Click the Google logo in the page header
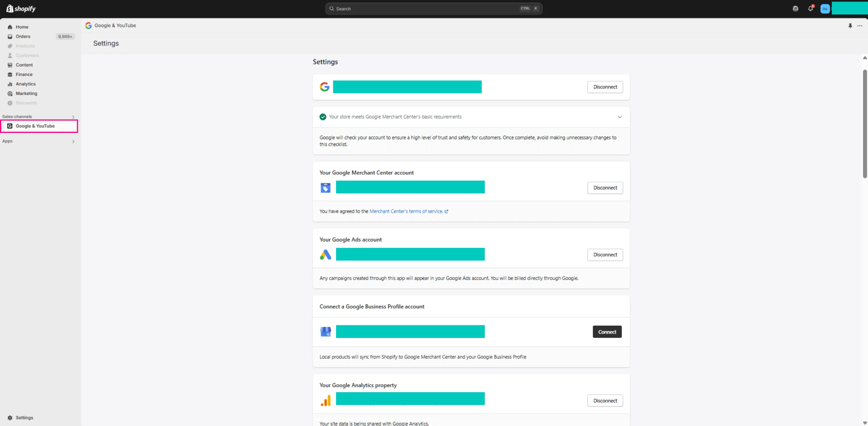The image size is (868, 426). coord(88,26)
